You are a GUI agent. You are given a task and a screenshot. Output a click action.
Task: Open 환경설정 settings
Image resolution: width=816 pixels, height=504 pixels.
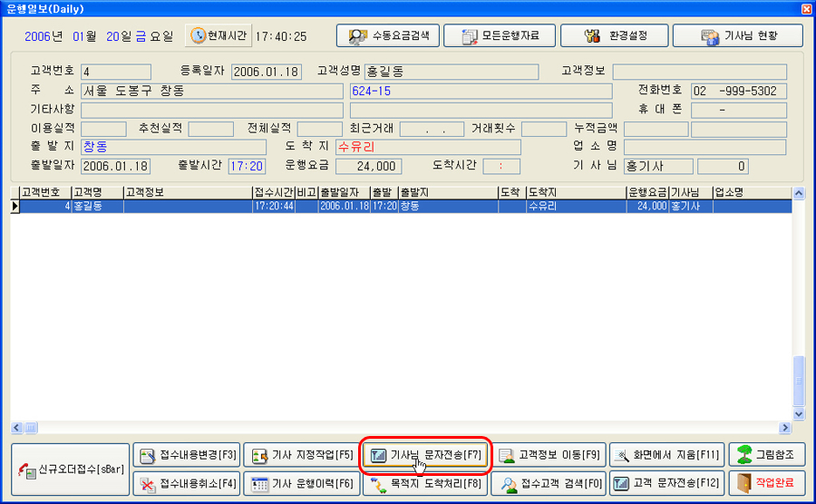point(614,36)
